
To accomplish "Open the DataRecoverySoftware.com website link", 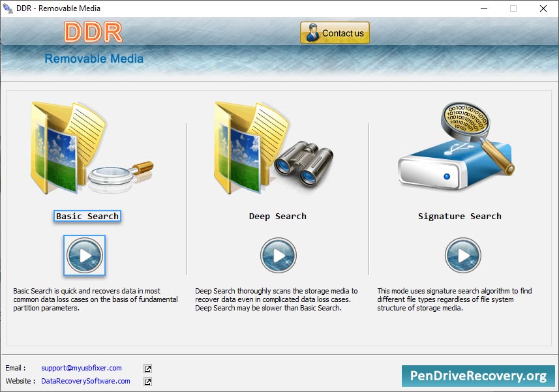I will pyautogui.click(x=85, y=381).
